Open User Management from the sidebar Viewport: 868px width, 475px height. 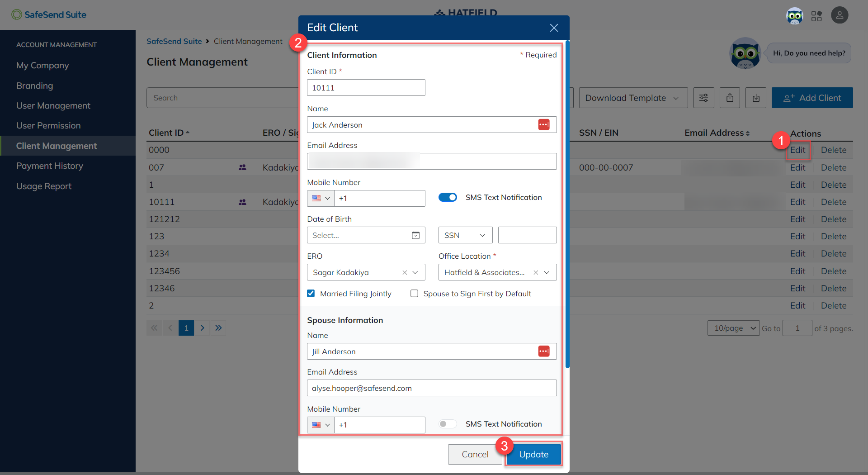point(53,105)
